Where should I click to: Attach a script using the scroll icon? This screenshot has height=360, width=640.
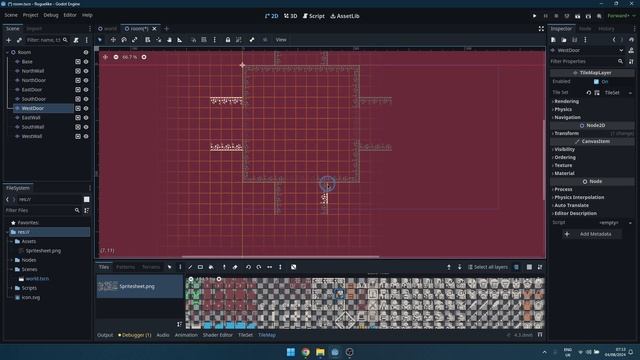[x=76, y=40]
